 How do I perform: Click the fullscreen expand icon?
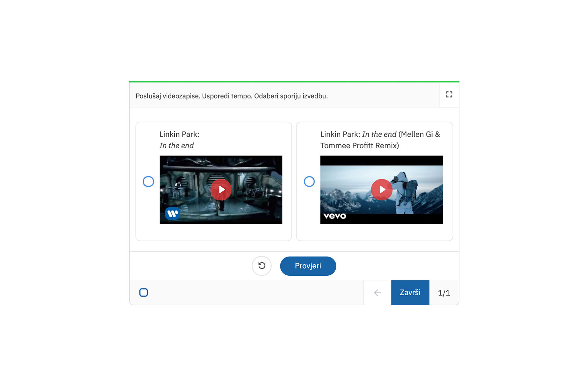tap(449, 94)
